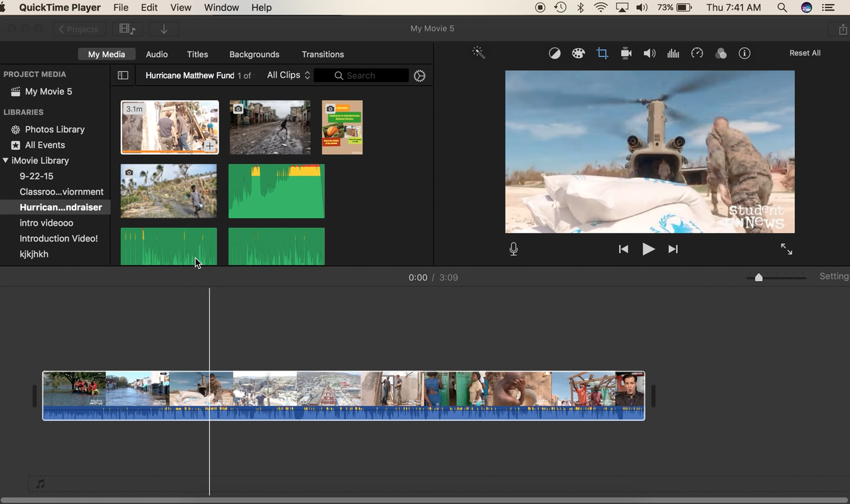850x504 pixels.
Task: Open the Cropping tool
Action: click(602, 53)
